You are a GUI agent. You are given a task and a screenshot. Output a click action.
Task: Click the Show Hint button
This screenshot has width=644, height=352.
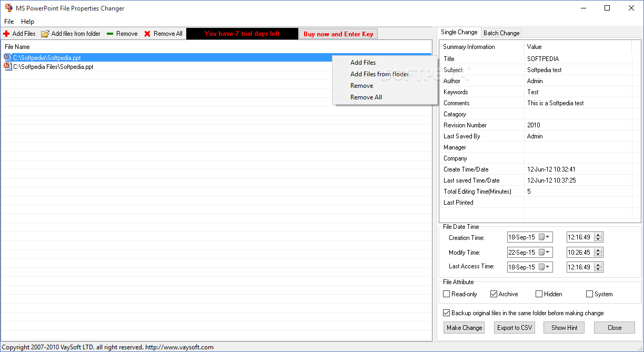[565, 328]
